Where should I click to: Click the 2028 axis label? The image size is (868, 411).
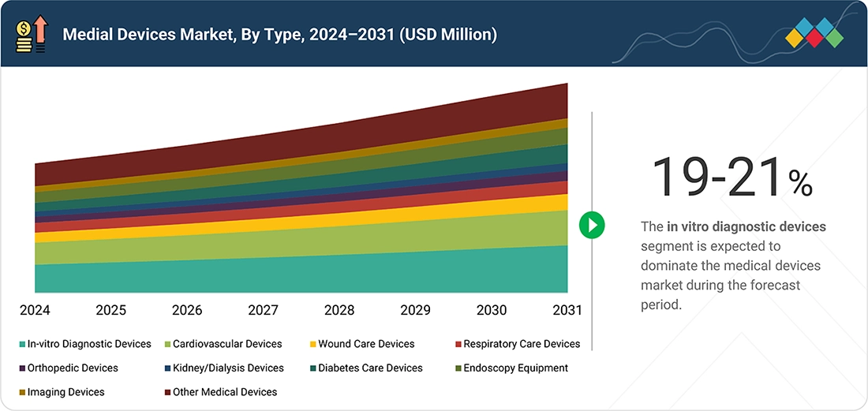point(339,310)
